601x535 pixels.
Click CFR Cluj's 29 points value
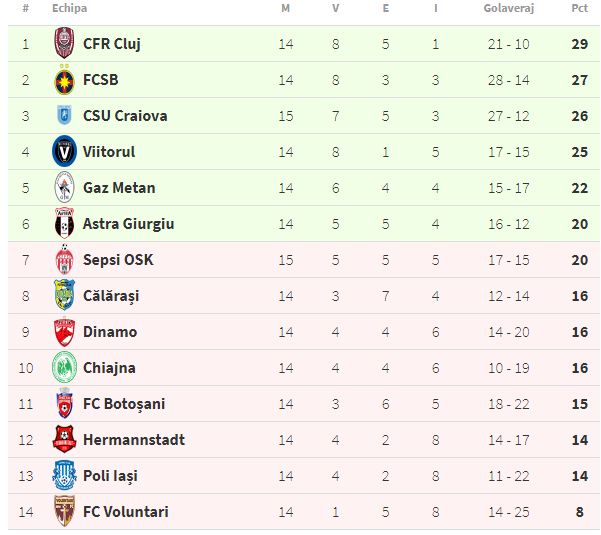point(580,44)
